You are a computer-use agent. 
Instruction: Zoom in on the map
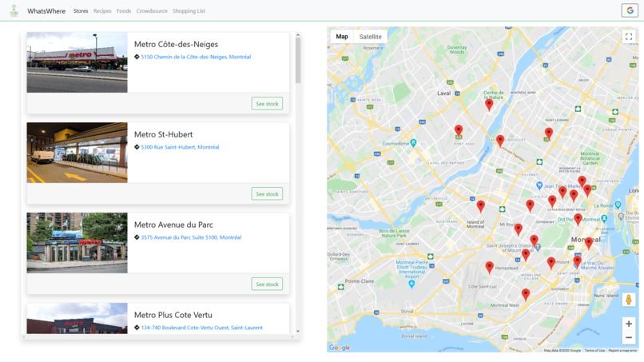point(628,324)
